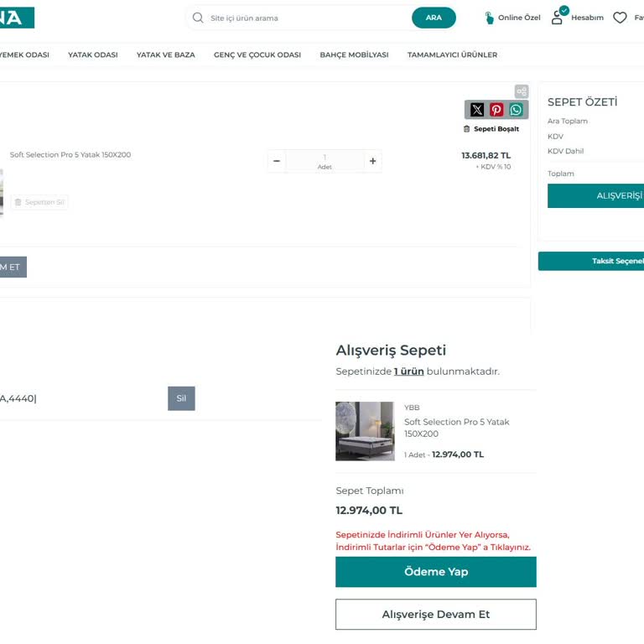Click the Taksit Seçenekleri button
This screenshot has width=644, height=644.
[x=591, y=262]
